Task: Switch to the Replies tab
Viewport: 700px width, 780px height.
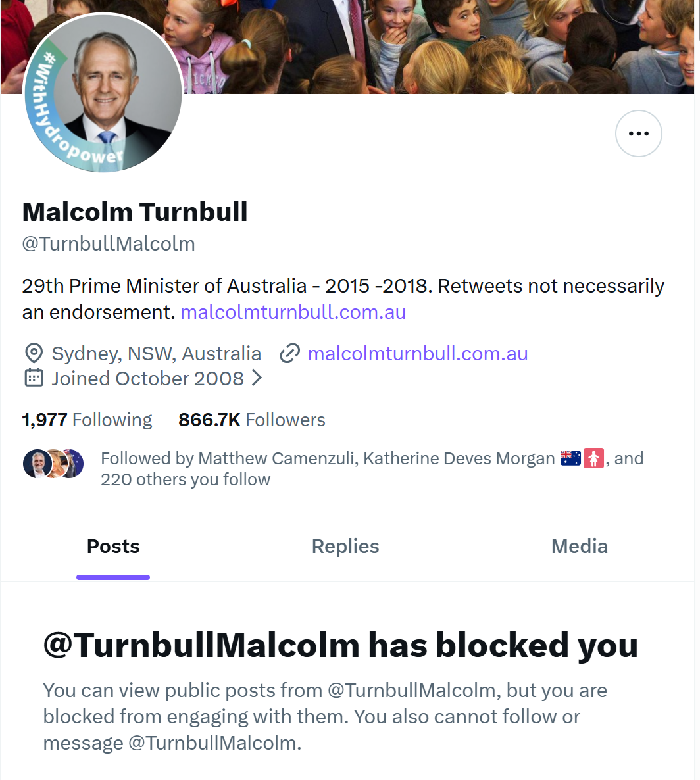Action: (x=345, y=547)
